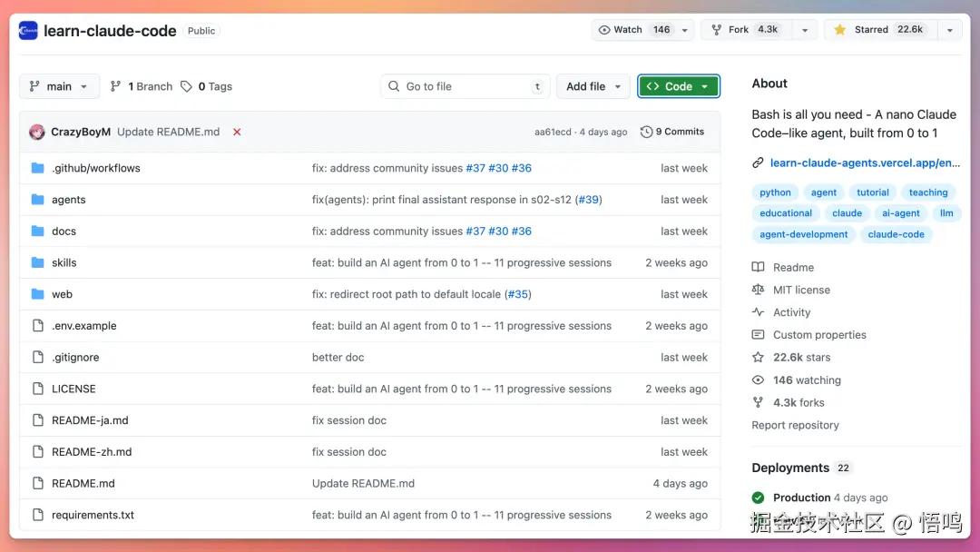The image size is (980, 552).
Task: Click the Fork button
Action: point(747,30)
